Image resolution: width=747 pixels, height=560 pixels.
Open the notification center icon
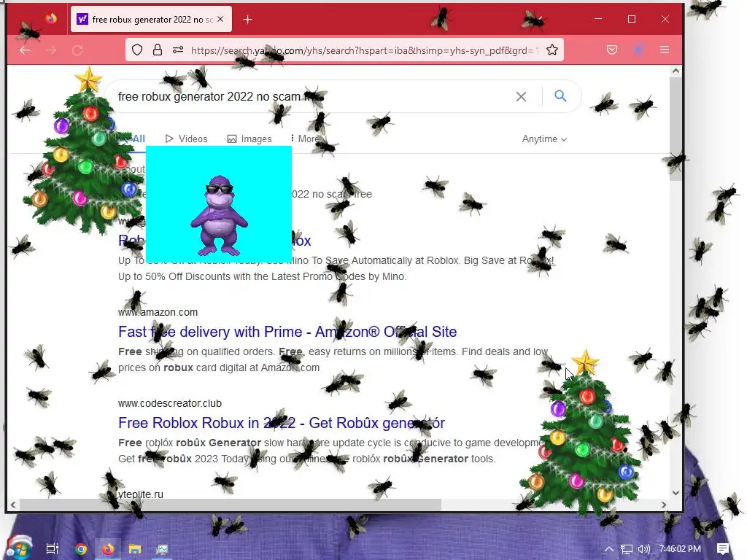[723, 549]
